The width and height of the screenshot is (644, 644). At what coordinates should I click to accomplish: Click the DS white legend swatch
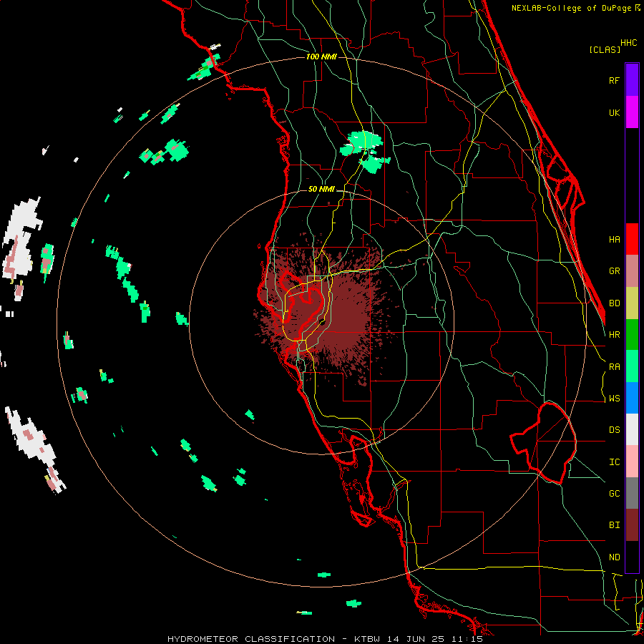[632, 429]
